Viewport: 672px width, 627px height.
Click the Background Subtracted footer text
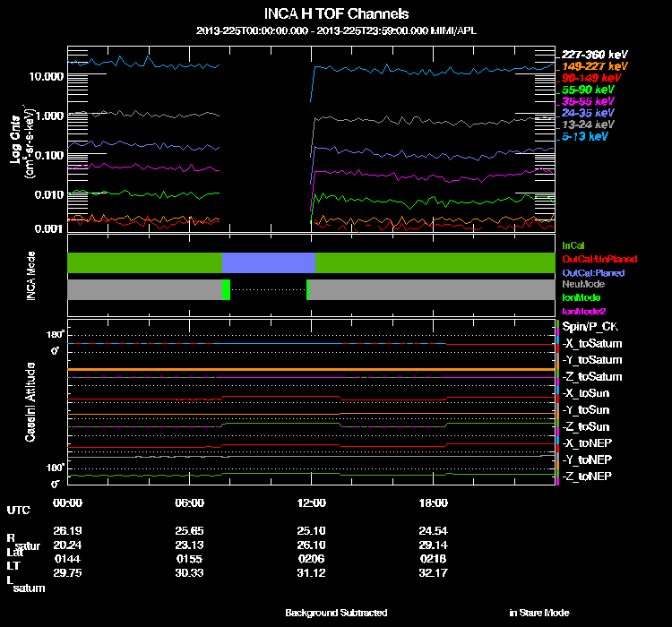click(x=336, y=613)
